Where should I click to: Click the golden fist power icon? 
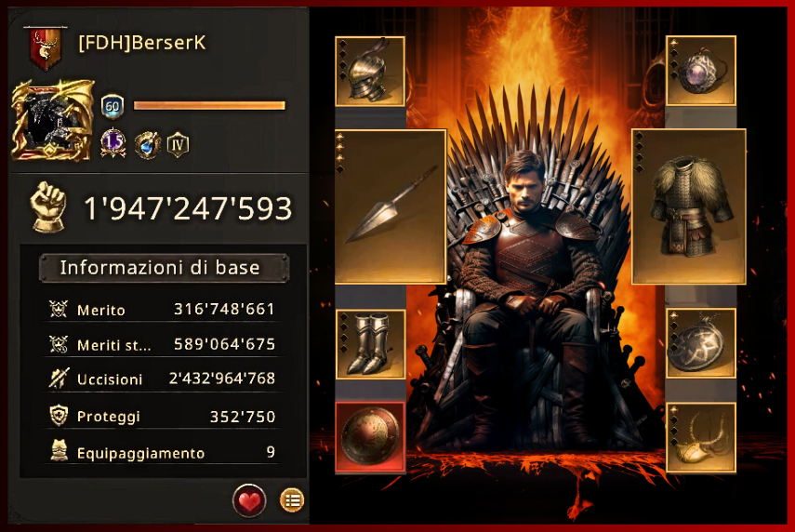pos(48,207)
